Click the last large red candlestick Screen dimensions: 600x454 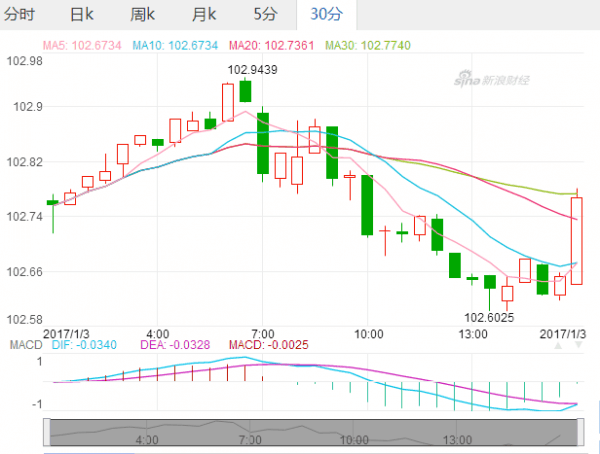577,241
